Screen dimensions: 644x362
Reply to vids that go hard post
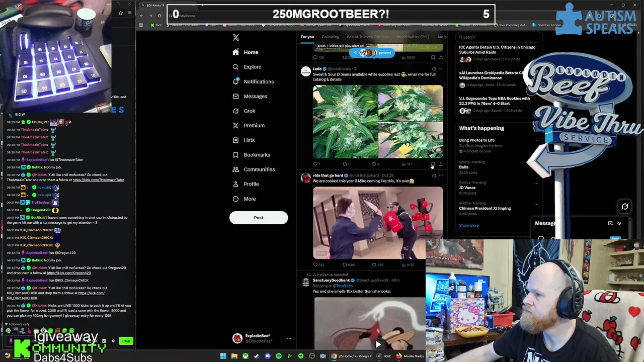click(318, 264)
